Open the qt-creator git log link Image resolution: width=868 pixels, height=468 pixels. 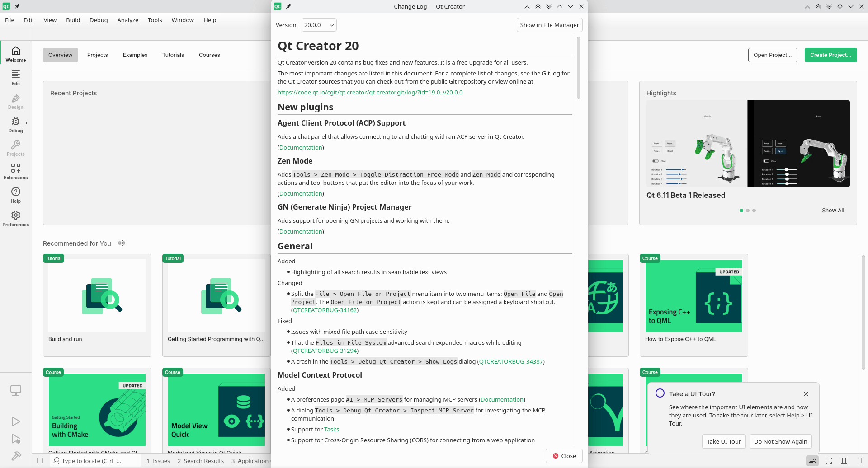tap(370, 92)
